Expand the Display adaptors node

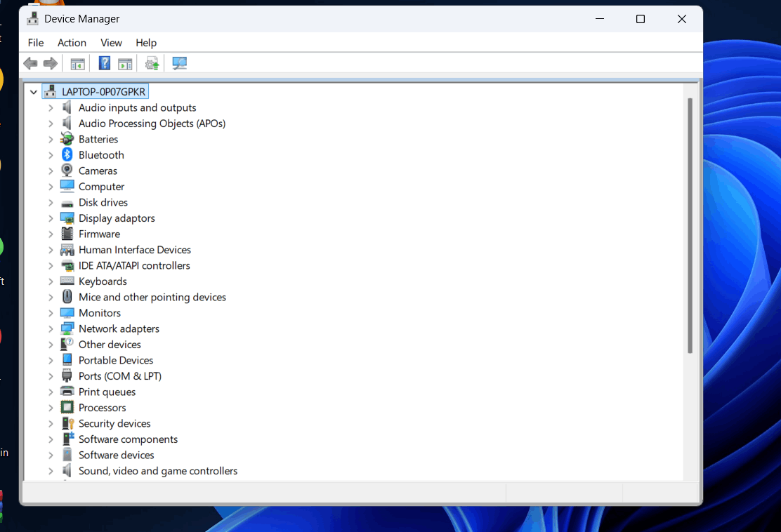click(x=51, y=218)
